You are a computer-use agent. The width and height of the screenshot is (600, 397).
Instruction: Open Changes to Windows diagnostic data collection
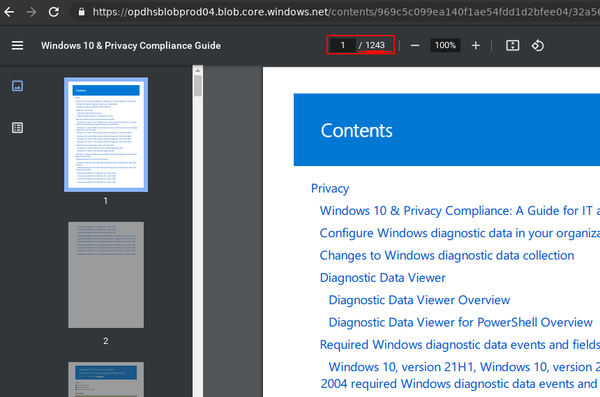click(447, 255)
